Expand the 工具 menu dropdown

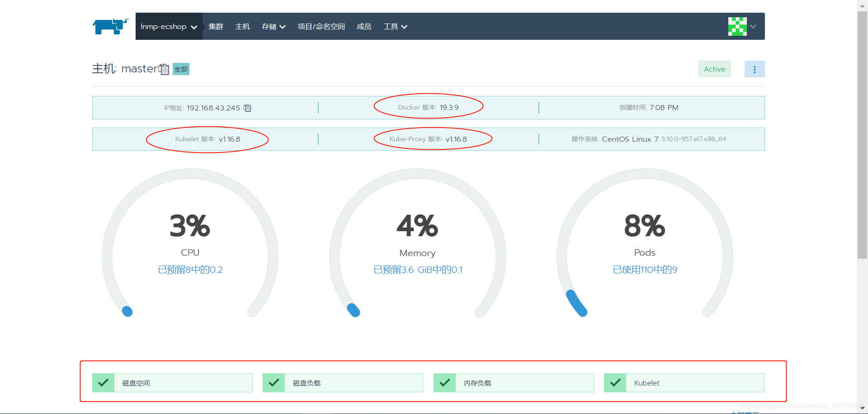[396, 26]
